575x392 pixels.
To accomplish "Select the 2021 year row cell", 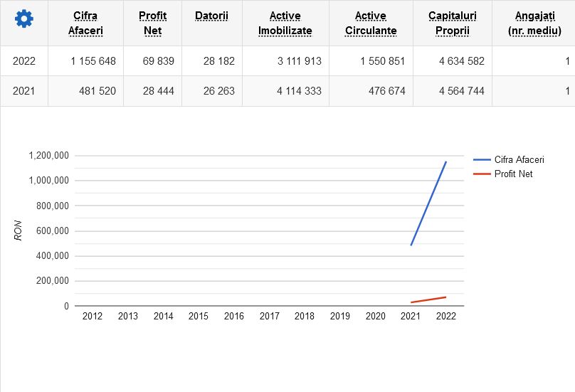I will 24,90.
